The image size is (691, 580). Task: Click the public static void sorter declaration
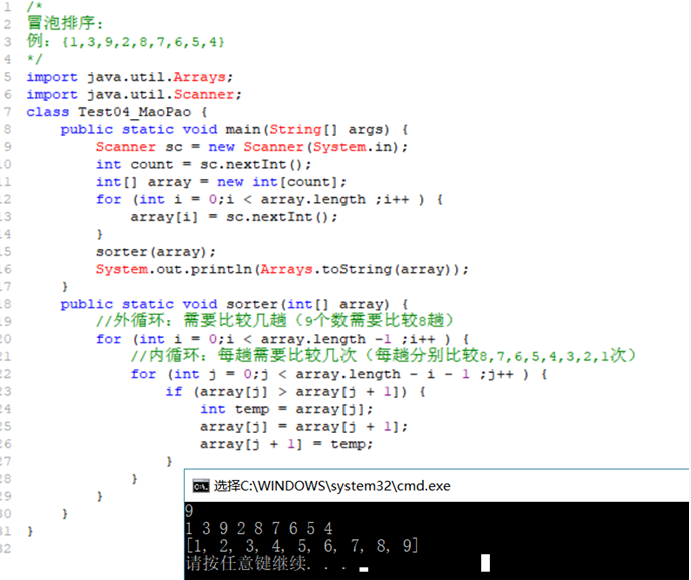pos(234,304)
